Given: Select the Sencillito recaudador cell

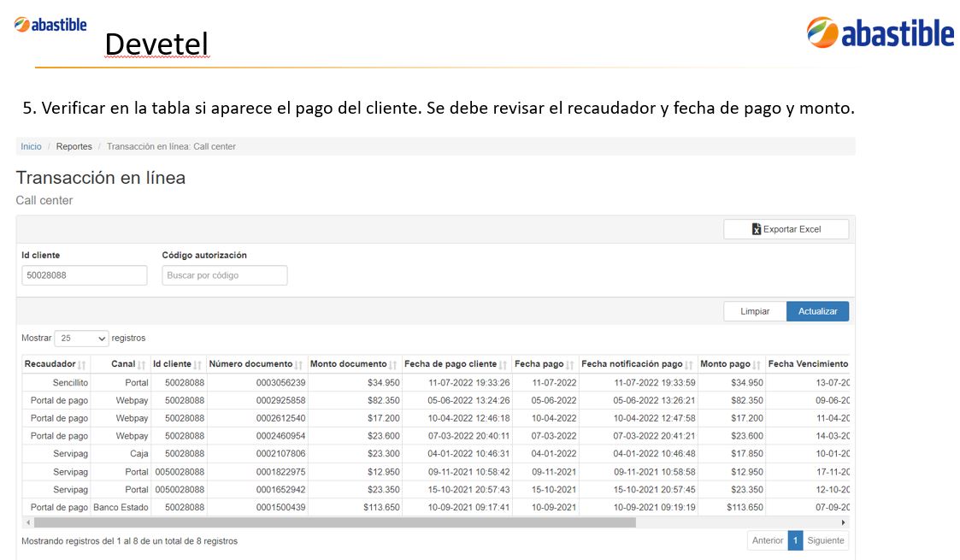Looking at the screenshot, I should pyautogui.click(x=57, y=382).
